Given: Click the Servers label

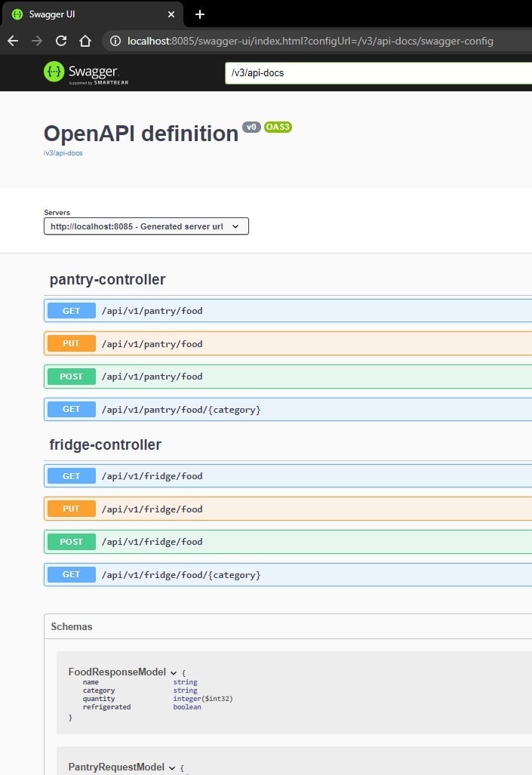Looking at the screenshot, I should click(57, 213).
